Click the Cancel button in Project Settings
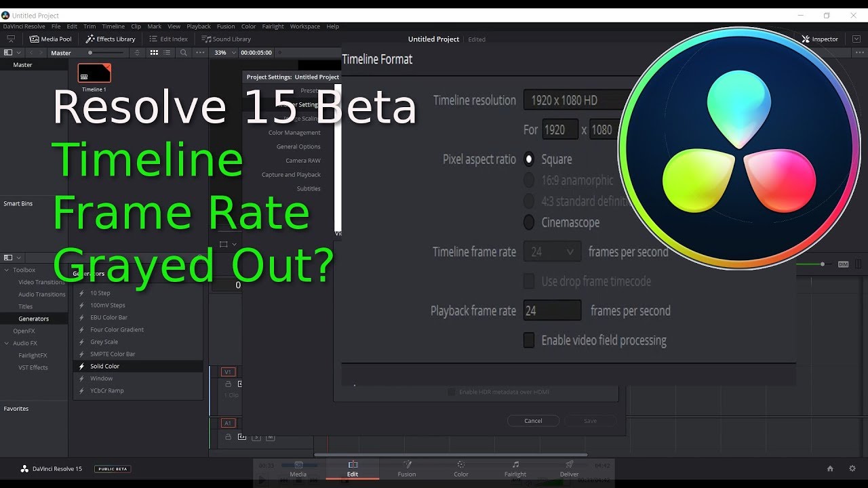This screenshot has width=868, height=488. coord(533,421)
